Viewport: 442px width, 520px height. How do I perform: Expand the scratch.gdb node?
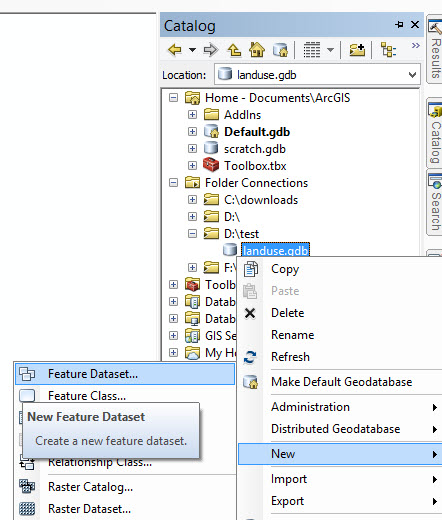[x=192, y=148]
